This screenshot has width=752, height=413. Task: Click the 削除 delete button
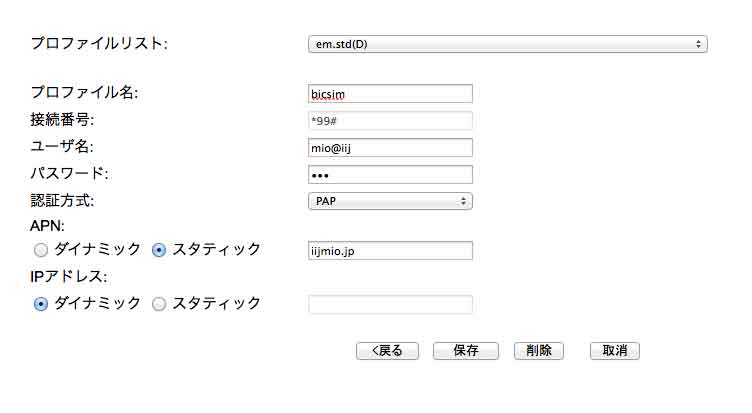tap(539, 351)
